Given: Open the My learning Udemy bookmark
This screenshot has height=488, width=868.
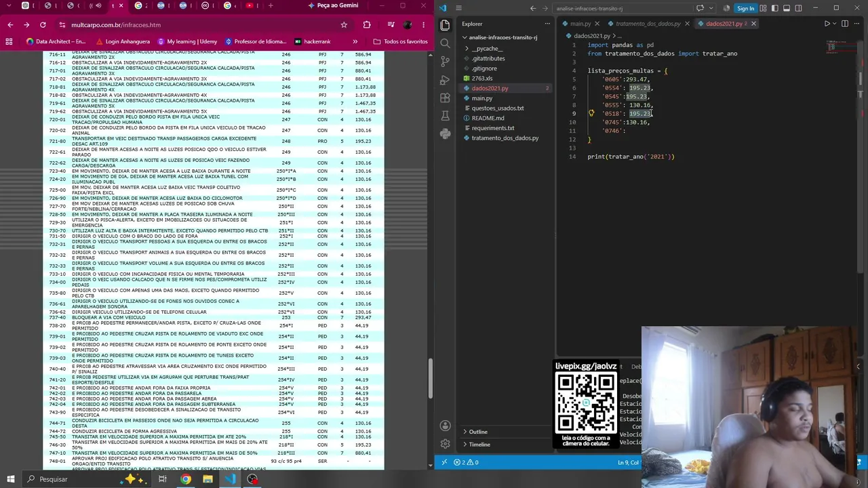Looking at the screenshot, I should point(186,41).
